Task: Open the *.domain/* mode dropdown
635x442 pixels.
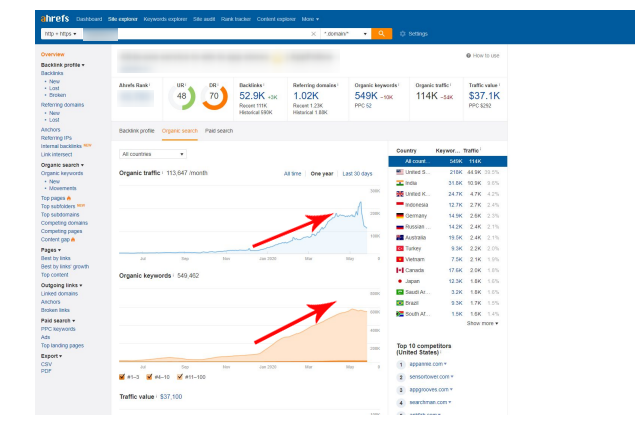Action: click(346, 34)
